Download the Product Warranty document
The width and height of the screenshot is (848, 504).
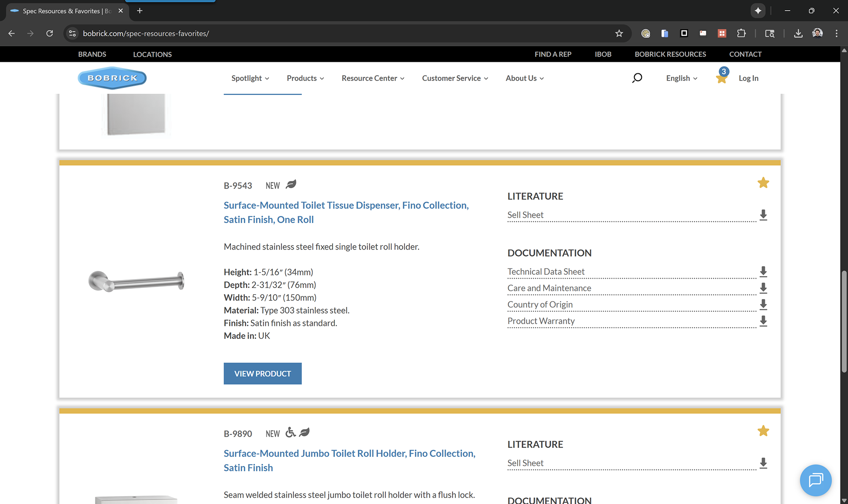coord(763,321)
